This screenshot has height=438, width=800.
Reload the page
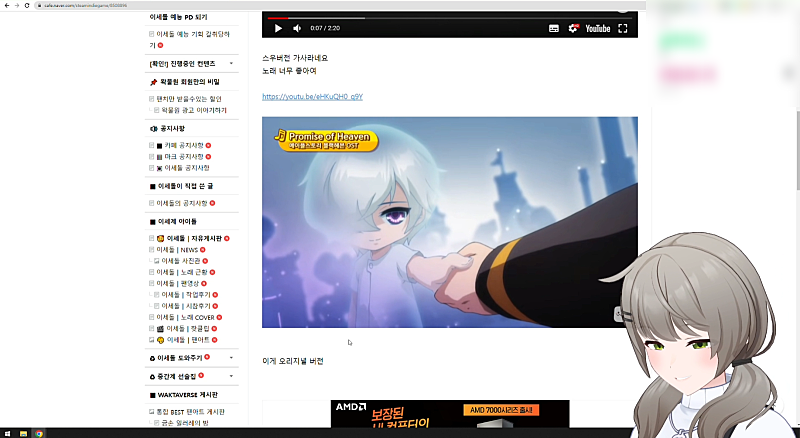point(27,5)
